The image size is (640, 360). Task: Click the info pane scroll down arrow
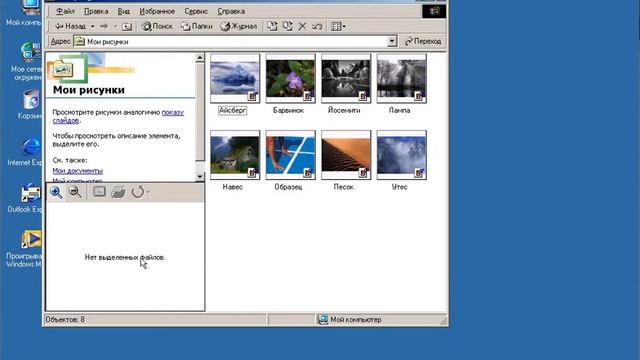(200, 177)
